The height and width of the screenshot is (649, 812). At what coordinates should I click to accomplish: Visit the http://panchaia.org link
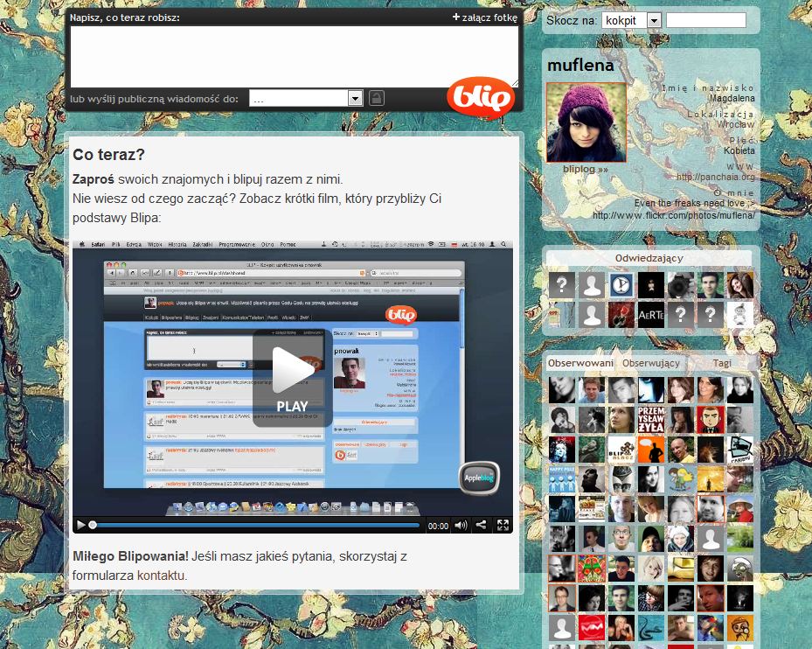(715, 177)
